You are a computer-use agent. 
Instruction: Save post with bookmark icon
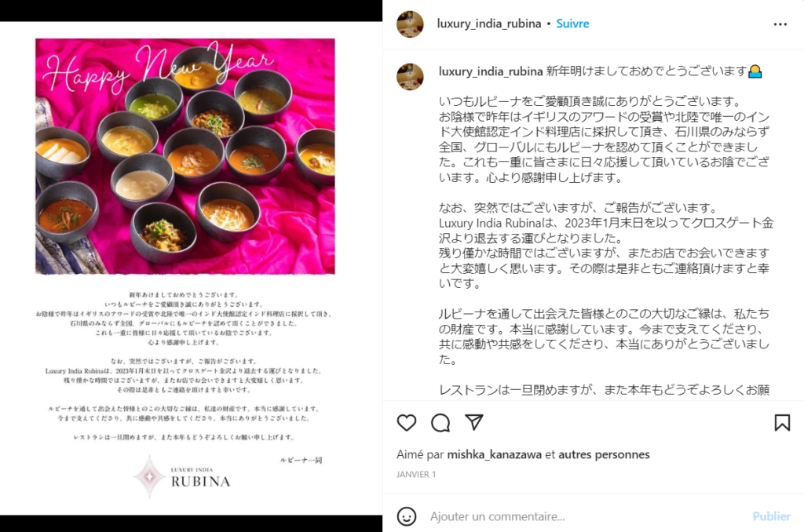782,423
